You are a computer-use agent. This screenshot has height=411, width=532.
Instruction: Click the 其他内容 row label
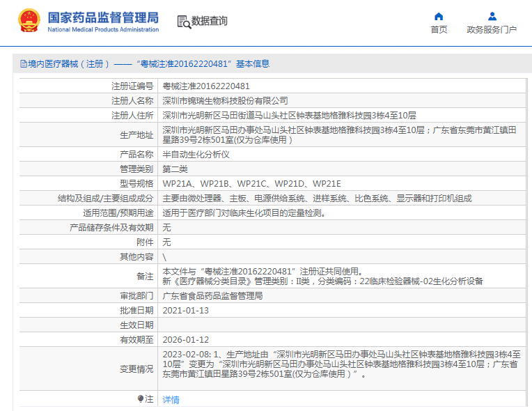click(x=136, y=257)
